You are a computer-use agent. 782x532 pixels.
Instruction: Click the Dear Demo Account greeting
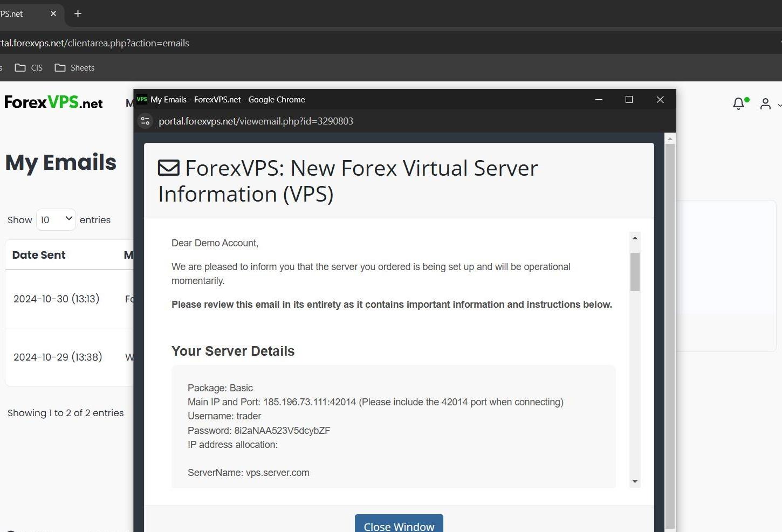[x=215, y=243]
